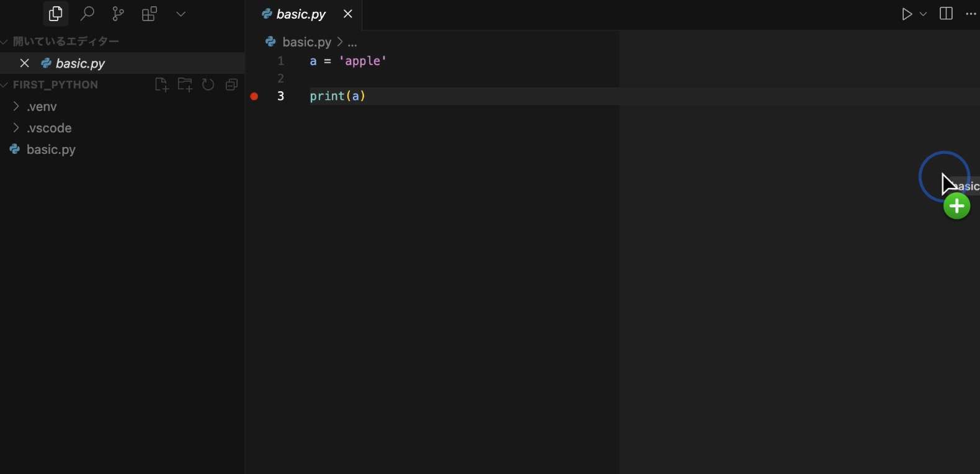Close the basic.py editor tab
The height and width of the screenshot is (474, 980).
pyautogui.click(x=348, y=14)
